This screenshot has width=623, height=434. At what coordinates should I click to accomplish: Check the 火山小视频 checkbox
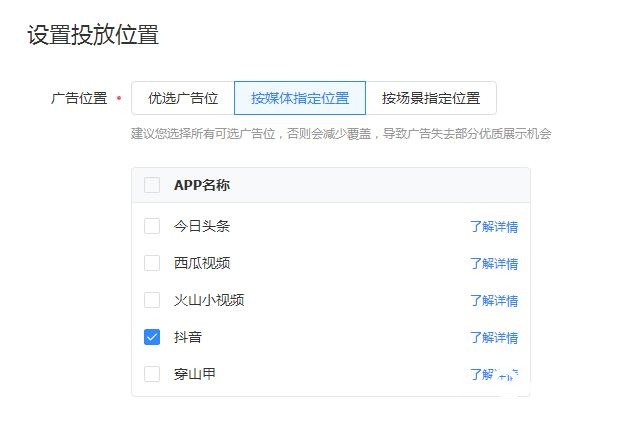pyautogui.click(x=152, y=300)
